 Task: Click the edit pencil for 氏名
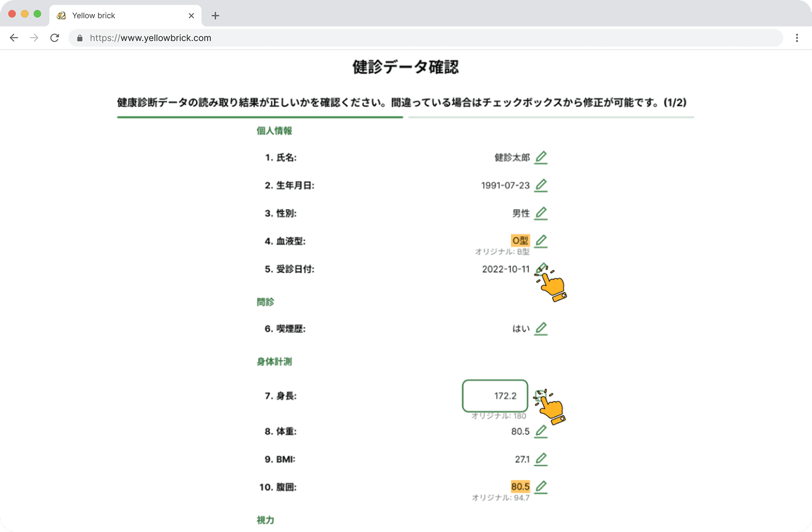[x=541, y=157]
